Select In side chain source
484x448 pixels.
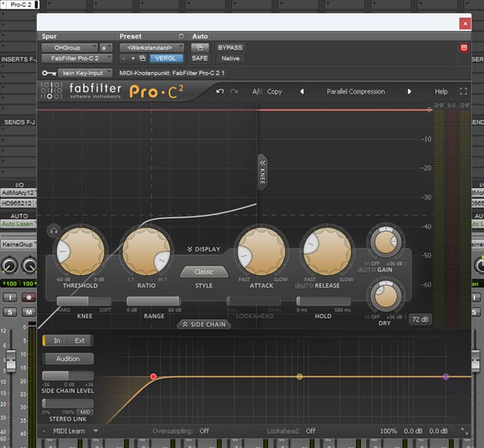pyautogui.click(x=57, y=341)
